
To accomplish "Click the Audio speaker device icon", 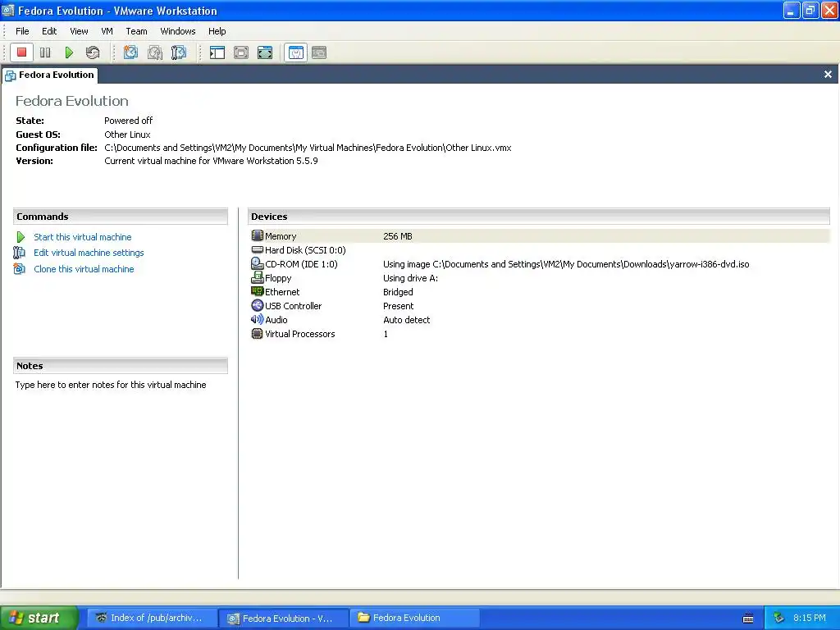I will click(257, 319).
